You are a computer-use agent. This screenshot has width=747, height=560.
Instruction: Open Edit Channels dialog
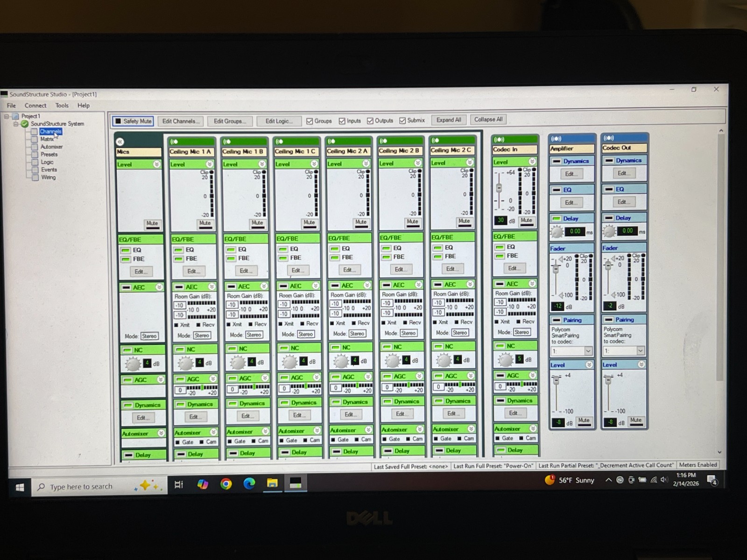tap(181, 121)
